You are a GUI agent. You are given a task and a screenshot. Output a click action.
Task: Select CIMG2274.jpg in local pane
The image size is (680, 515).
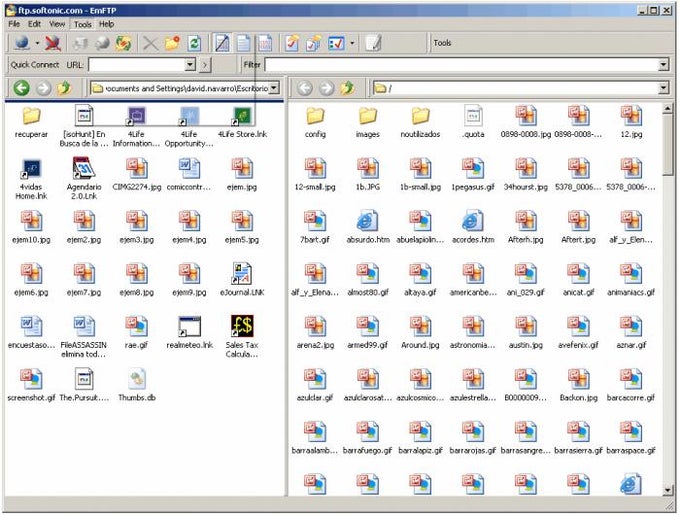tap(137, 174)
